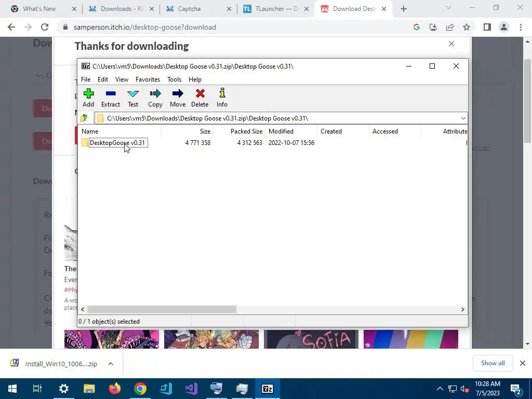The width and height of the screenshot is (532, 399).
Task: Open the notification center icon
Action: tap(516, 389)
